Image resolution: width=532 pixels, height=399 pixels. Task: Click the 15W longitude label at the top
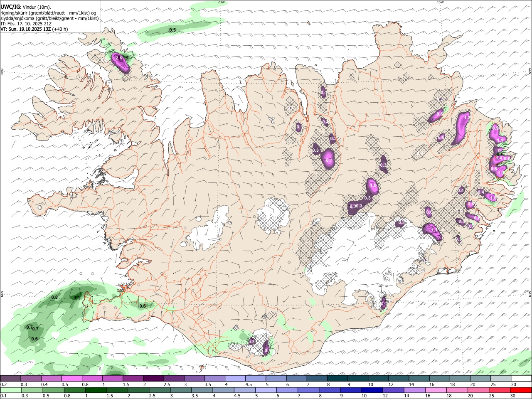(441, 2)
